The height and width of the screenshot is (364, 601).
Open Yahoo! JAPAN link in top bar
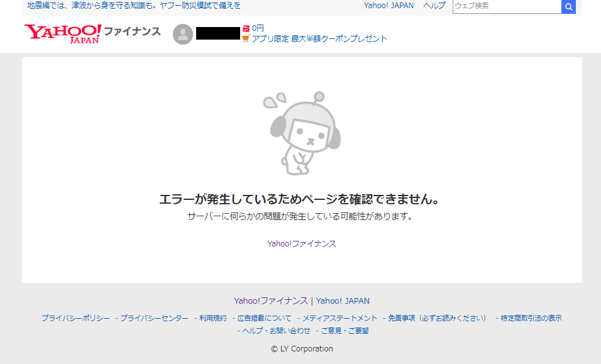pyautogui.click(x=389, y=6)
